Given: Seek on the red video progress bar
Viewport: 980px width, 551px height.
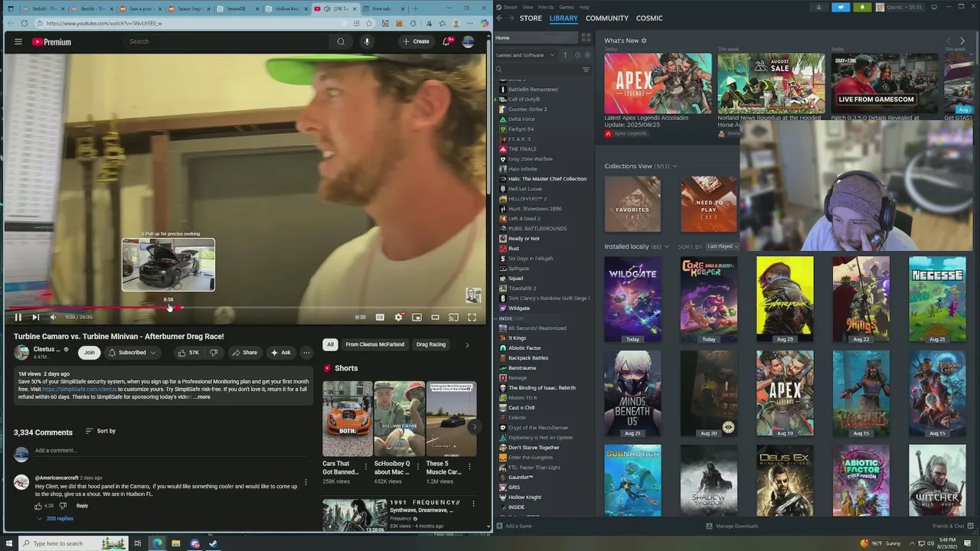Looking at the screenshot, I should click(x=245, y=308).
